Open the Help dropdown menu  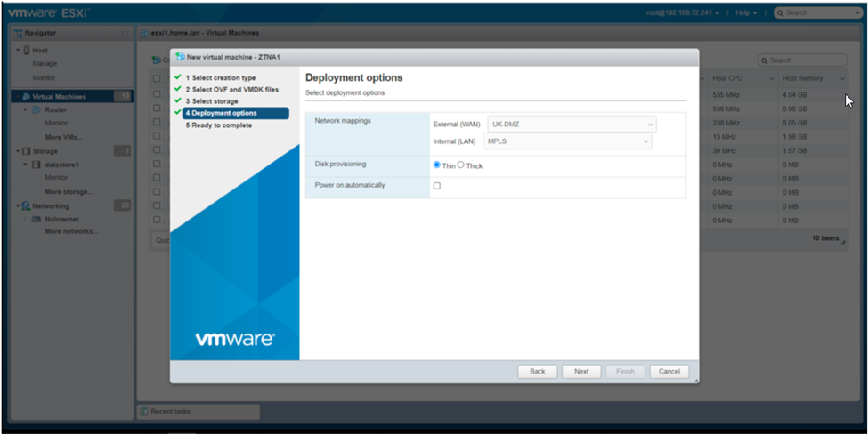point(745,12)
